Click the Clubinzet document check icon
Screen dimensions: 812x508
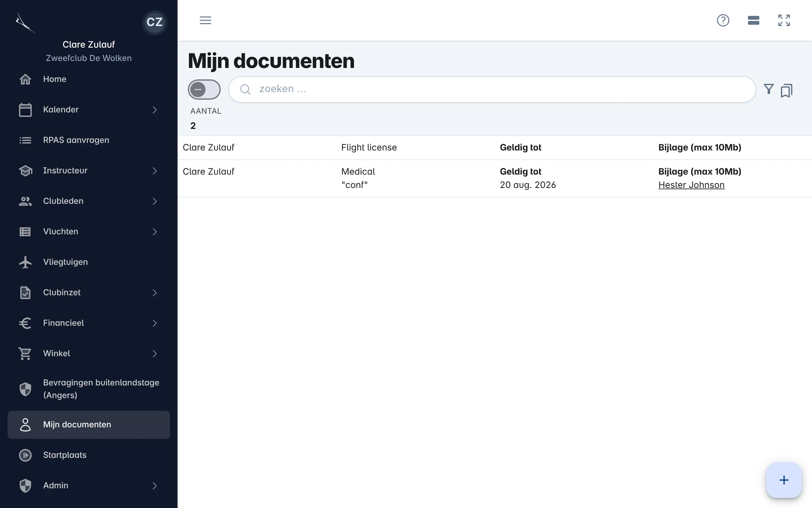[25, 292]
